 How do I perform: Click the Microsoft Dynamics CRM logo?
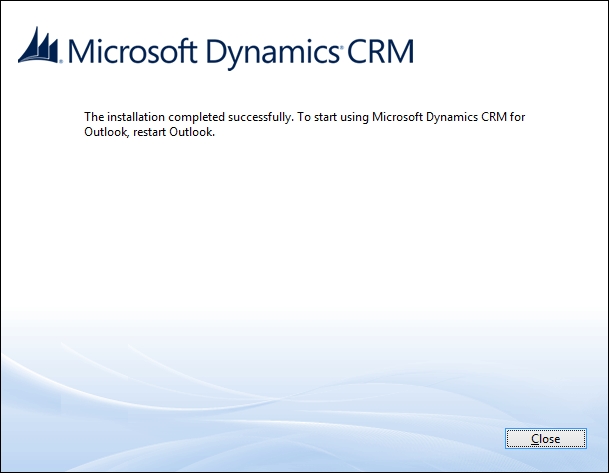(x=216, y=49)
